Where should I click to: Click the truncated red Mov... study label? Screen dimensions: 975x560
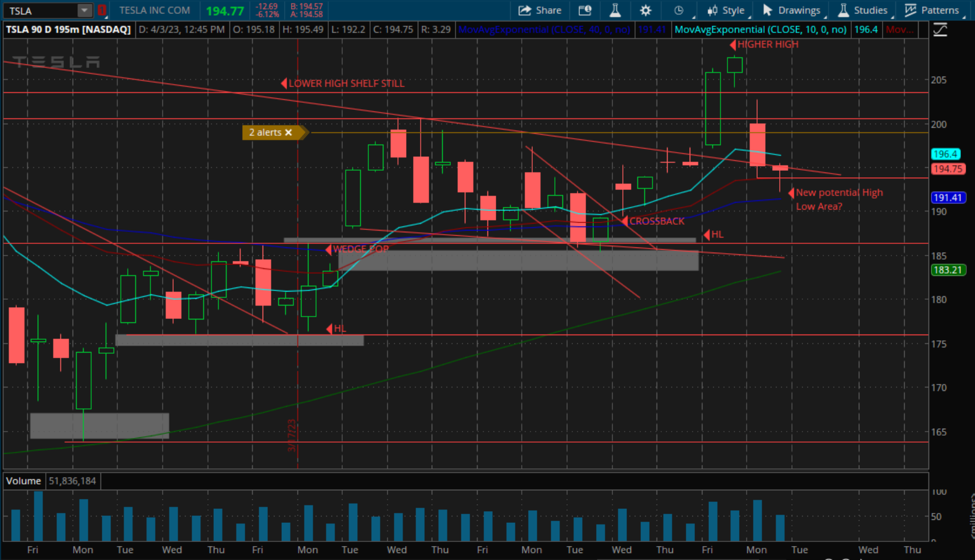click(899, 30)
